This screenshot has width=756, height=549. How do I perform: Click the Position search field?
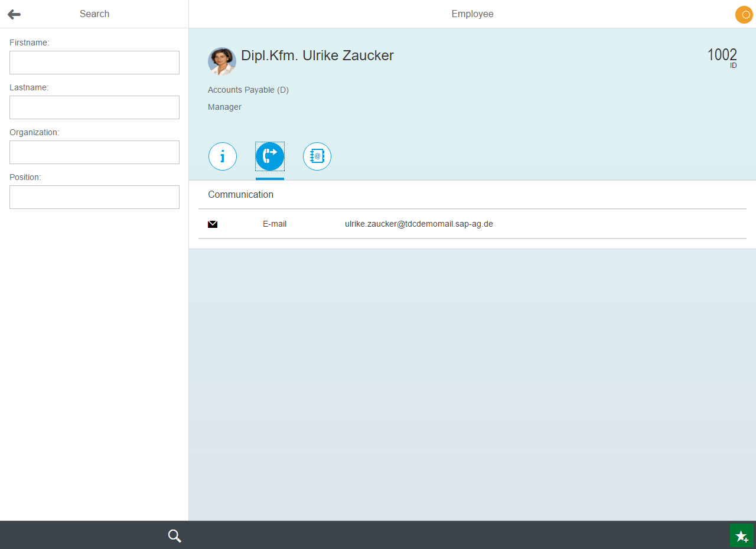pos(94,197)
